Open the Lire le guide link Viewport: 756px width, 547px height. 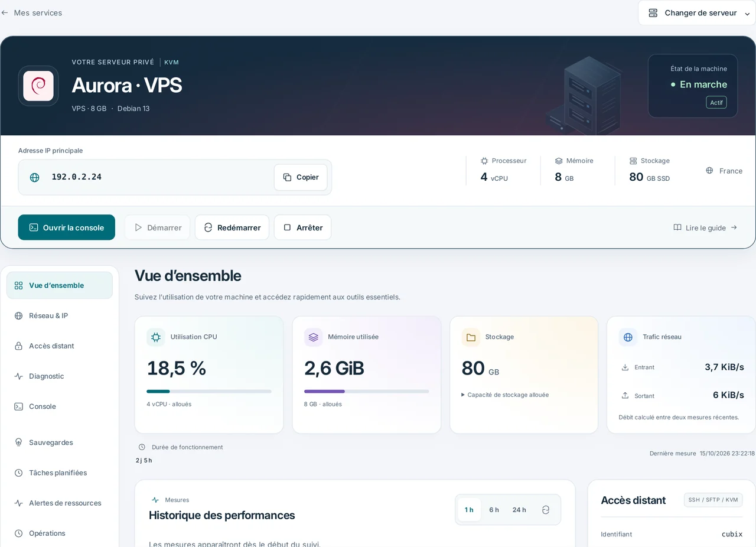705,227
